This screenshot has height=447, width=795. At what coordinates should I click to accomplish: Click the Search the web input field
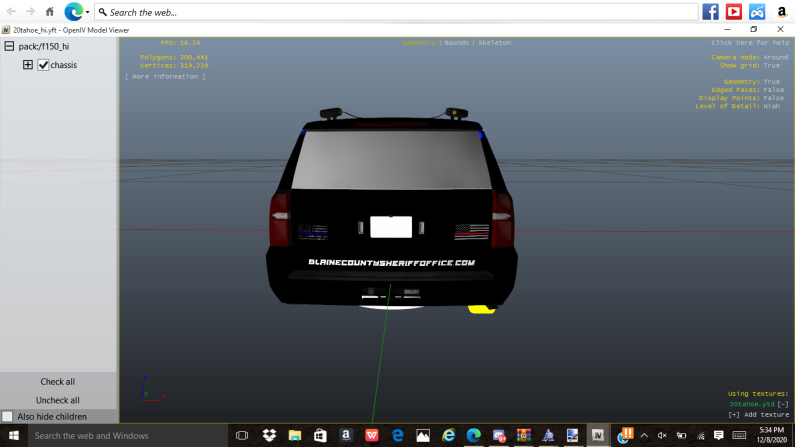click(x=400, y=12)
